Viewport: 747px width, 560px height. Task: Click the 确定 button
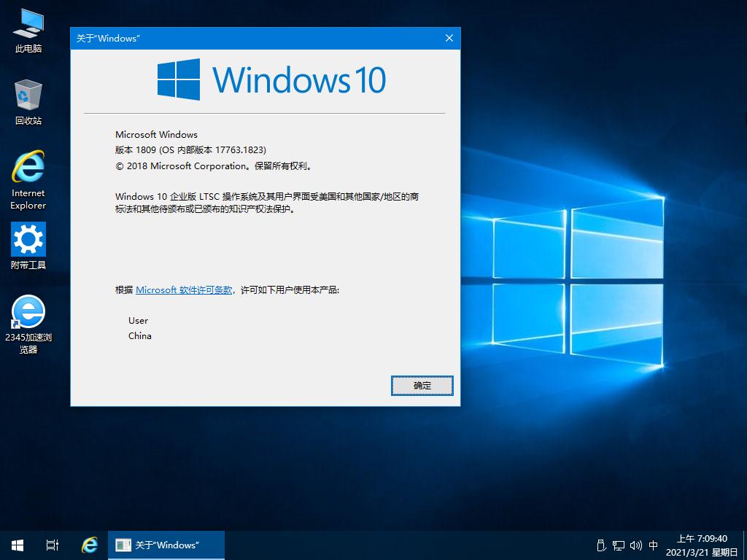(422, 385)
